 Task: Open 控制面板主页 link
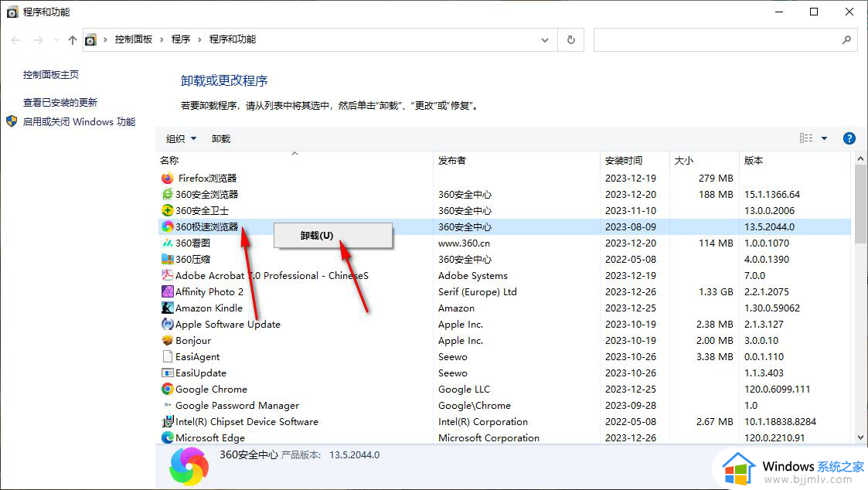tap(51, 75)
